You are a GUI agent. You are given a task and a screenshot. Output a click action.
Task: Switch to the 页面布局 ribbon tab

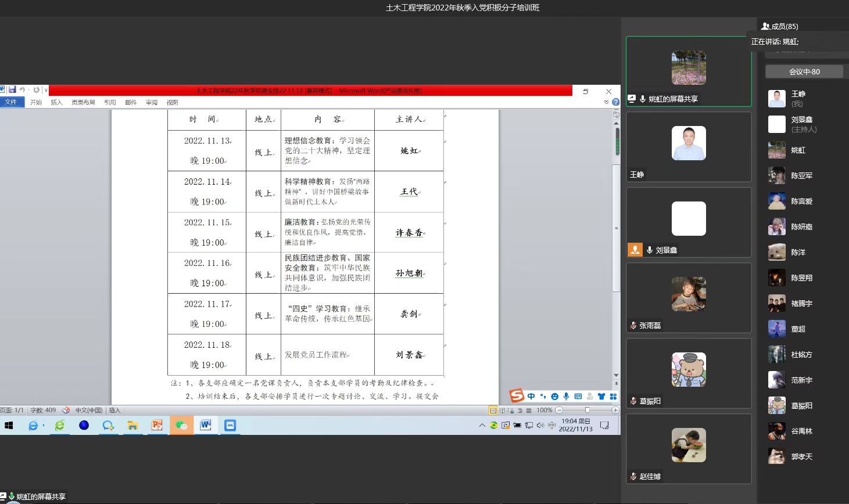(83, 102)
